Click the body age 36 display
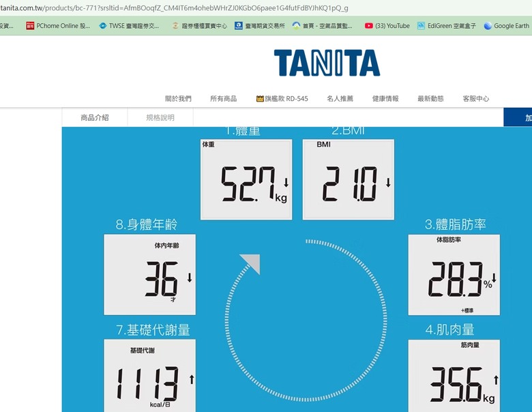Image resolution: width=532 pixels, height=412 pixels. click(x=149, y=275)
